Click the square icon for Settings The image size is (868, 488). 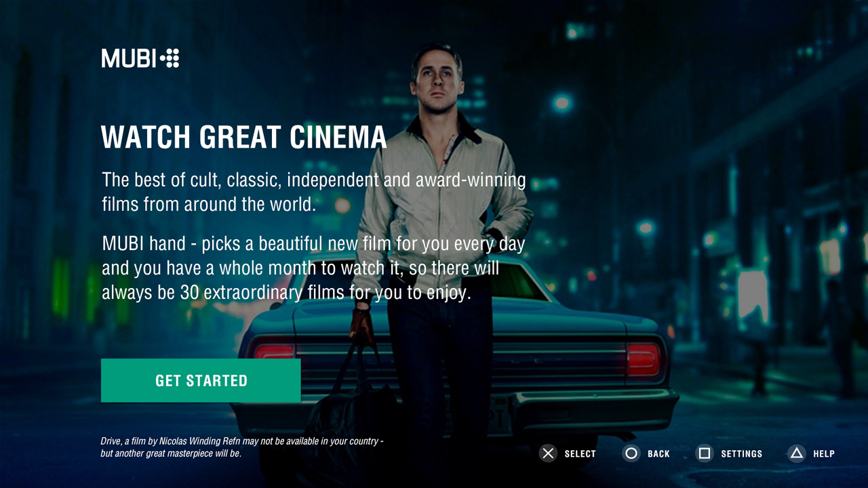point(705,453)
